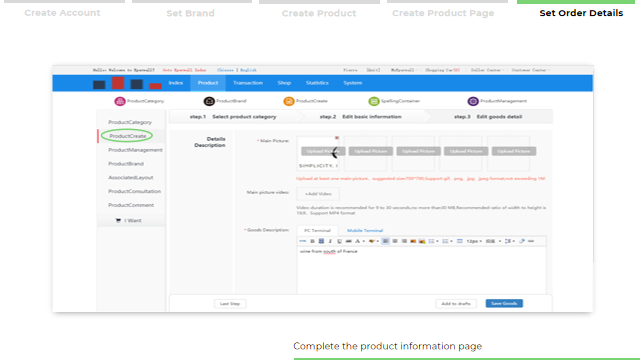Open highlight color dropdown arrow
Viewport: 640px width, 360px height.
378,241
